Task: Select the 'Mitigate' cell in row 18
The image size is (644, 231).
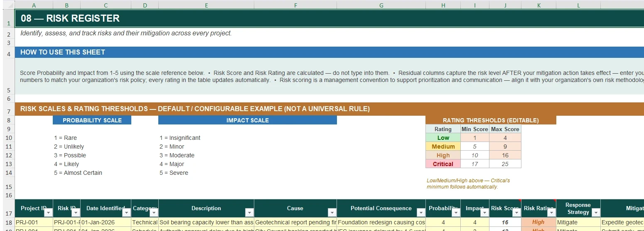Action: pyautogui.click(x=578, y=222)
